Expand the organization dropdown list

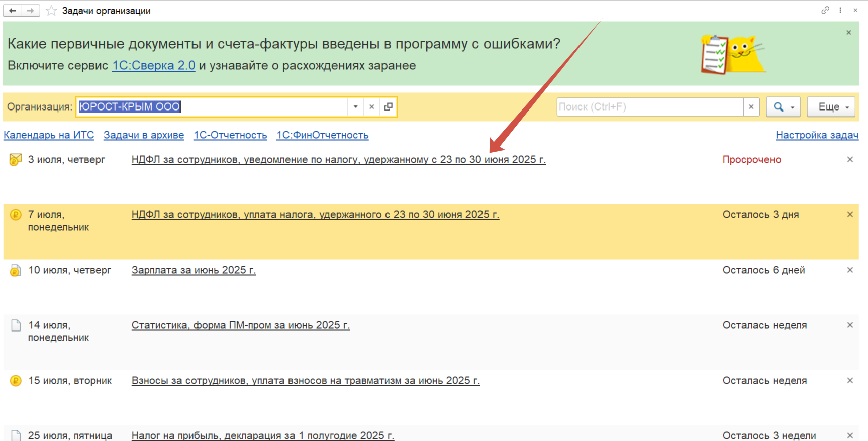pyautogui.click(x=355, y=107)
